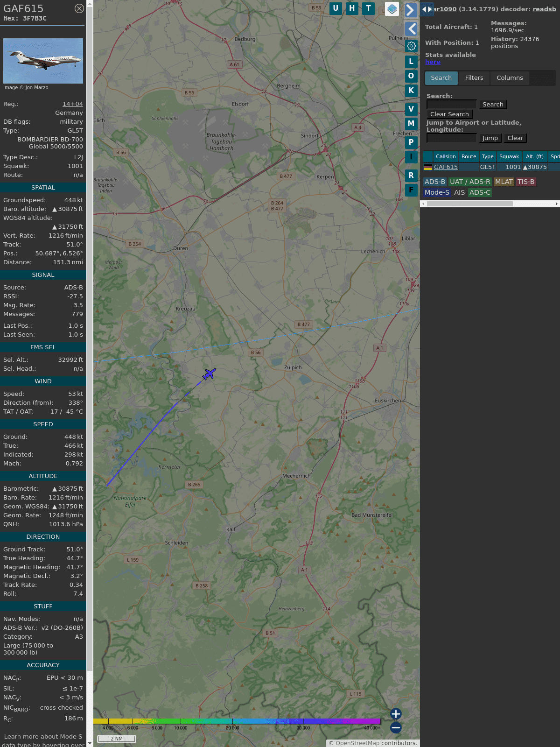Toggle the U map button
The width and height of the screenshot is (560, 747).
click(336, 8)
